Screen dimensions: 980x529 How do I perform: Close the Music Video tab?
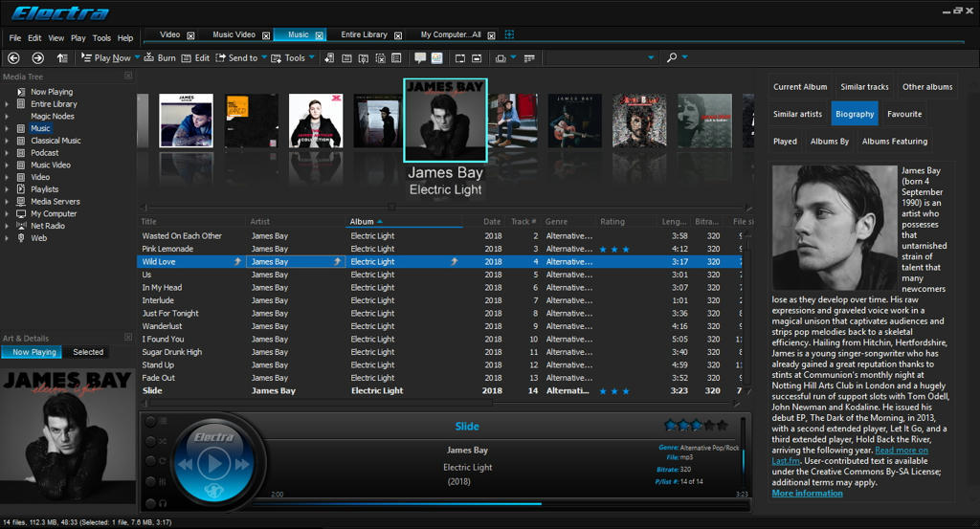click(x=266, y=35)
